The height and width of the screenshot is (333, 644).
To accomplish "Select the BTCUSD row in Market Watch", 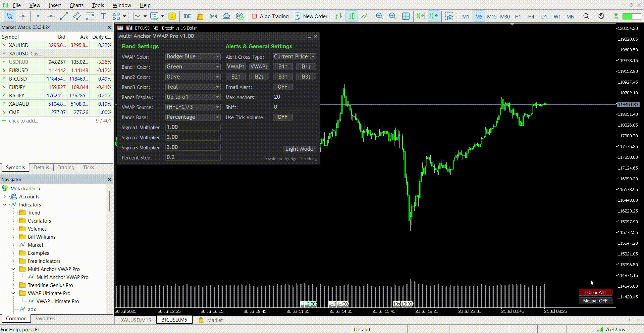I will point(56,79).
